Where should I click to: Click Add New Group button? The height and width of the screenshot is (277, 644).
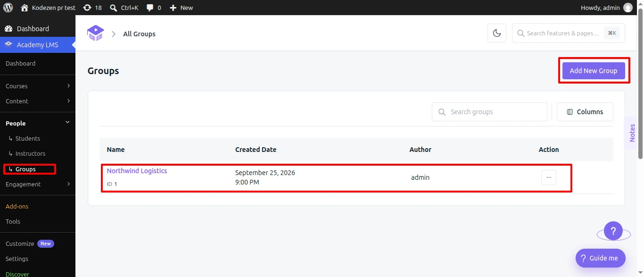[593, 71]
